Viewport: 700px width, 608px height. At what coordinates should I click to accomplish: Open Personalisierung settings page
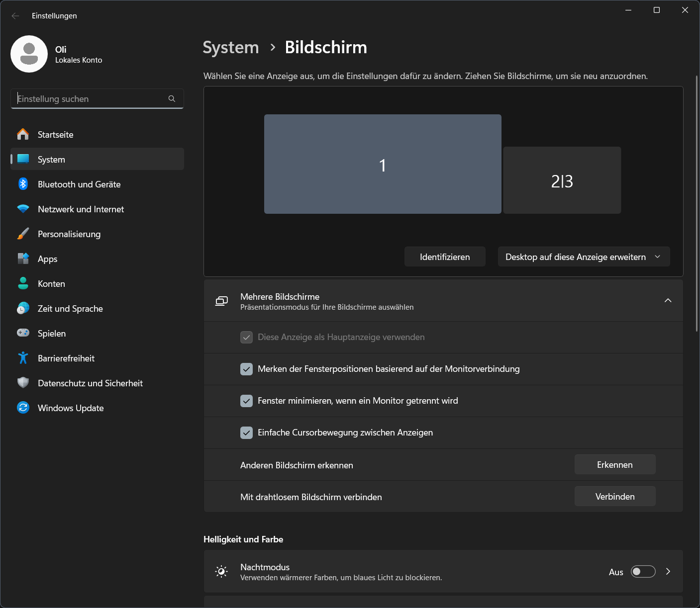[97, 234]
